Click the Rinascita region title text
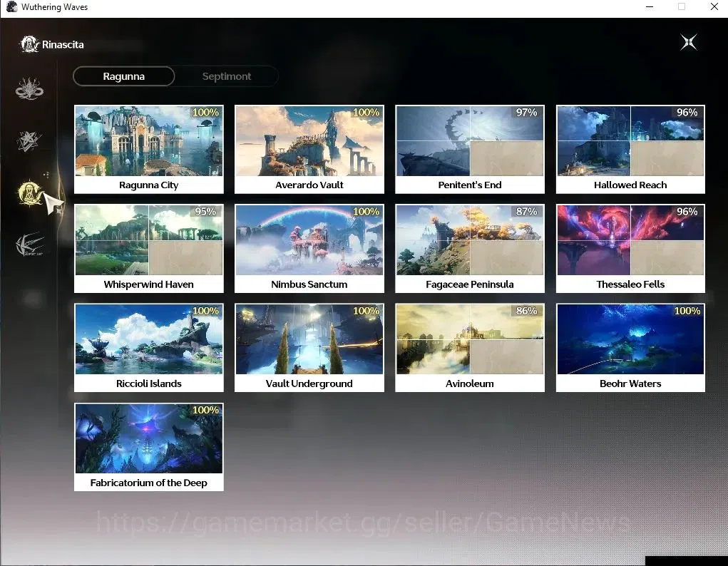This screenshot has height=566, width=728. click(63, 45)
